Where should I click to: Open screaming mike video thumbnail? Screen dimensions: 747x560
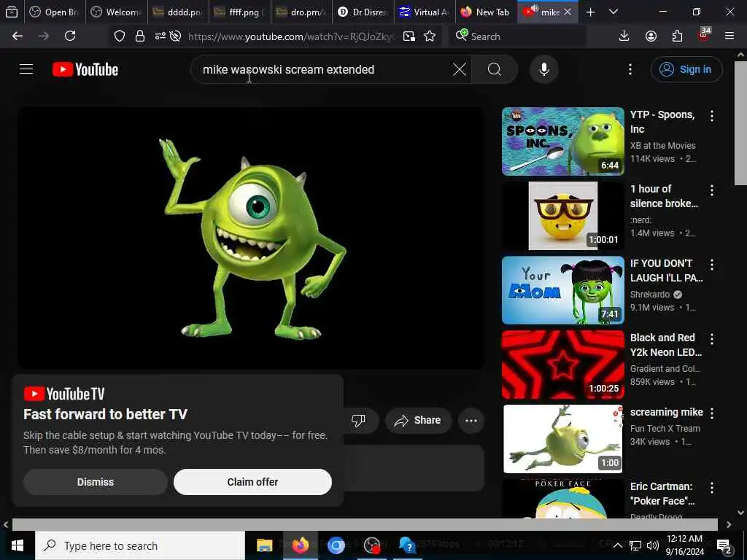coord(562,438)
